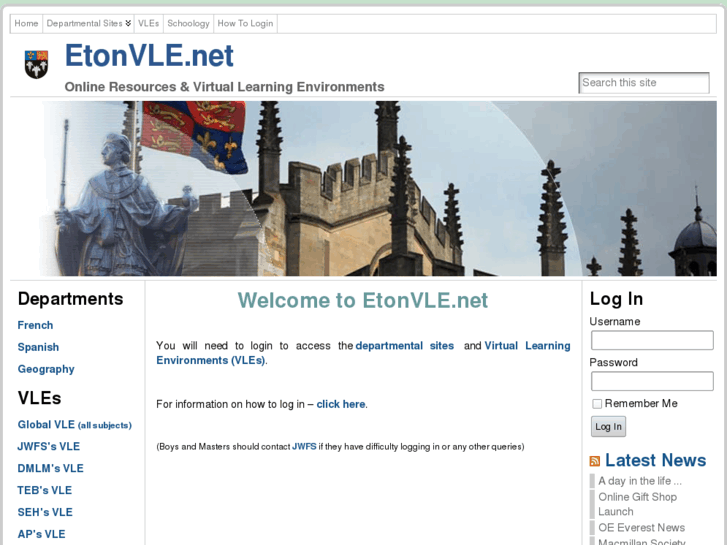Focus the Password input field
727x545 pixels.
652,381
